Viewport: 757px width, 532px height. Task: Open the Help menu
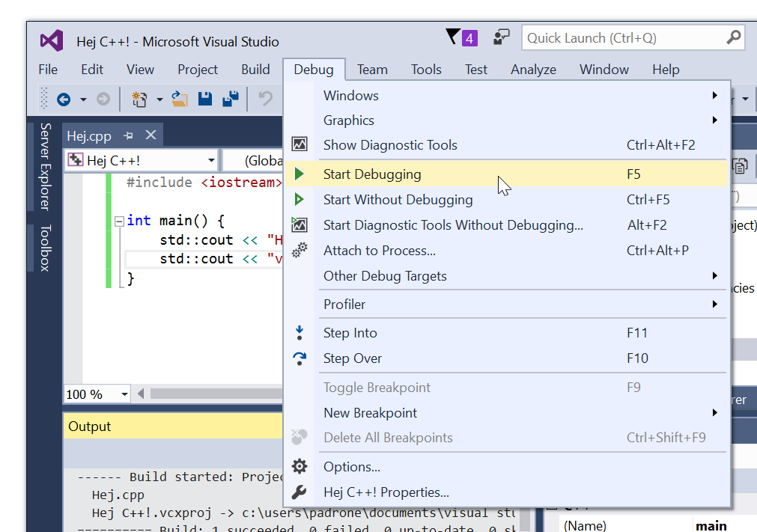(666, 70)
